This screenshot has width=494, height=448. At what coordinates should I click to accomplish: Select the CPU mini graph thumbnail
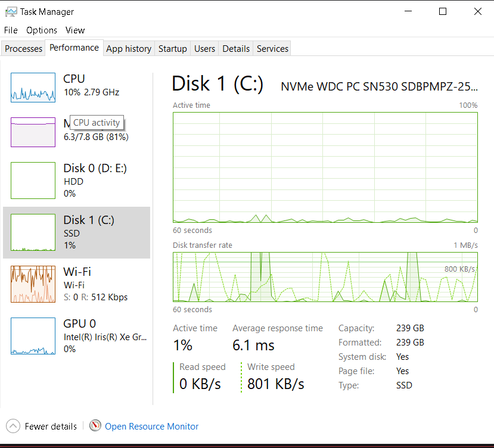pyautogui.click(x=33, y=87)
